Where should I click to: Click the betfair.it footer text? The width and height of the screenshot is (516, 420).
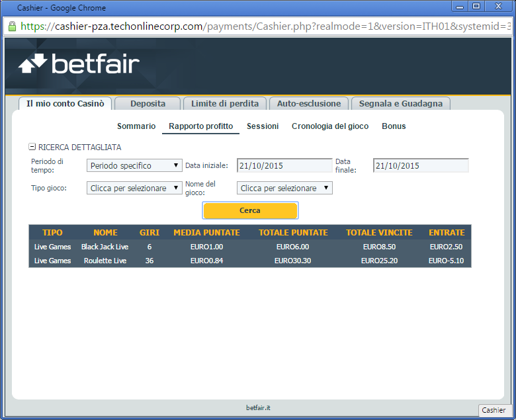click(x=258, y=408)
